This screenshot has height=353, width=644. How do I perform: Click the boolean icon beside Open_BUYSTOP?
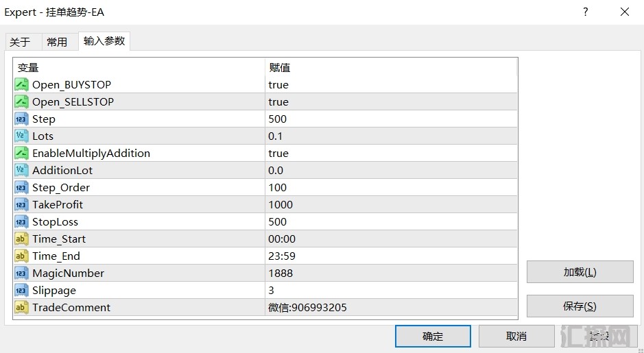pos(21,84)
